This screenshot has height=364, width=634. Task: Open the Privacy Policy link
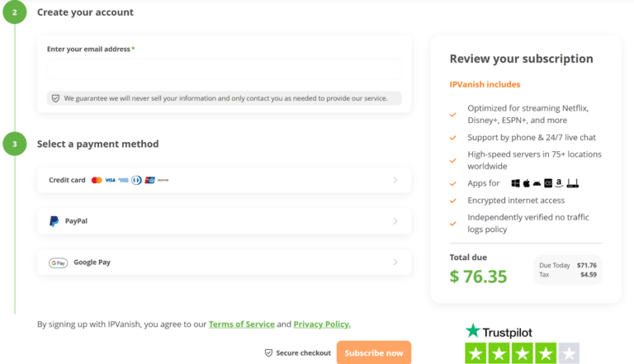tap(322, 324)
